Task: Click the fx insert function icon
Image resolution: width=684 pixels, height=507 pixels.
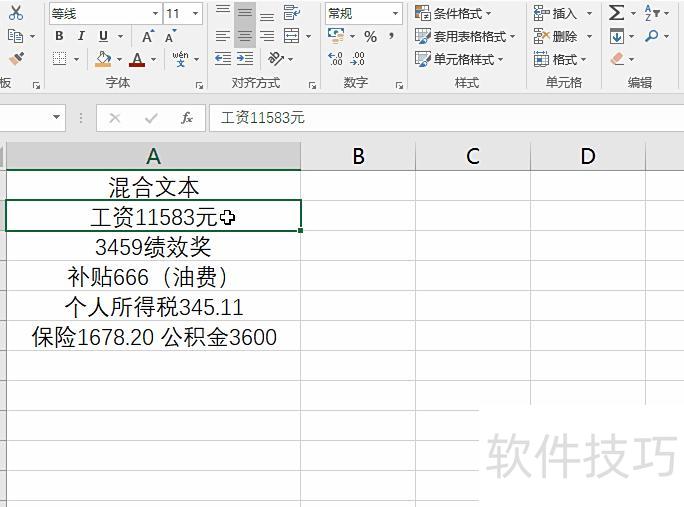Action: (x=187, y=118)
